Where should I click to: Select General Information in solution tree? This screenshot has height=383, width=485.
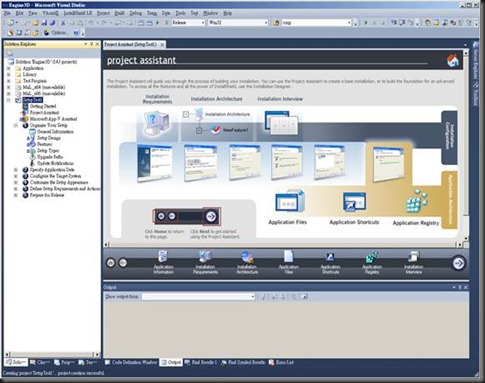(55, 132)
